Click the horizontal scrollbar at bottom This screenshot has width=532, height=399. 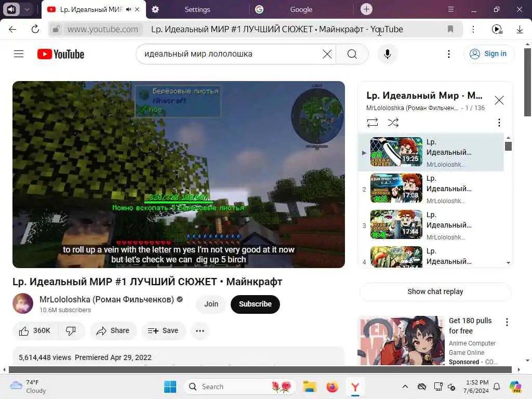coord(260,369)
